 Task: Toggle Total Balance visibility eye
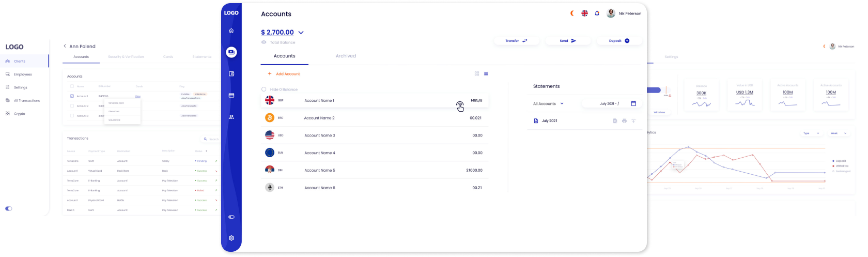click(263, 42)
